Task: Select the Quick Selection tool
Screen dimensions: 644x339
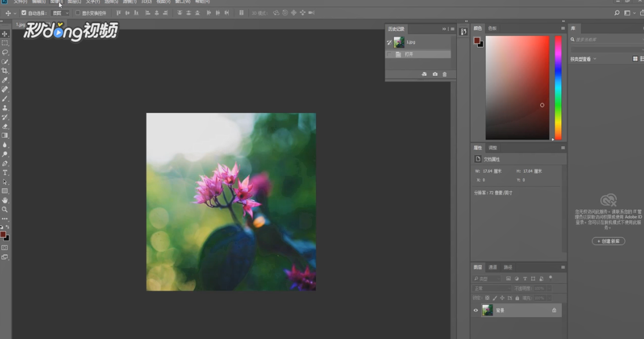Action: click(x=5, y=61)
